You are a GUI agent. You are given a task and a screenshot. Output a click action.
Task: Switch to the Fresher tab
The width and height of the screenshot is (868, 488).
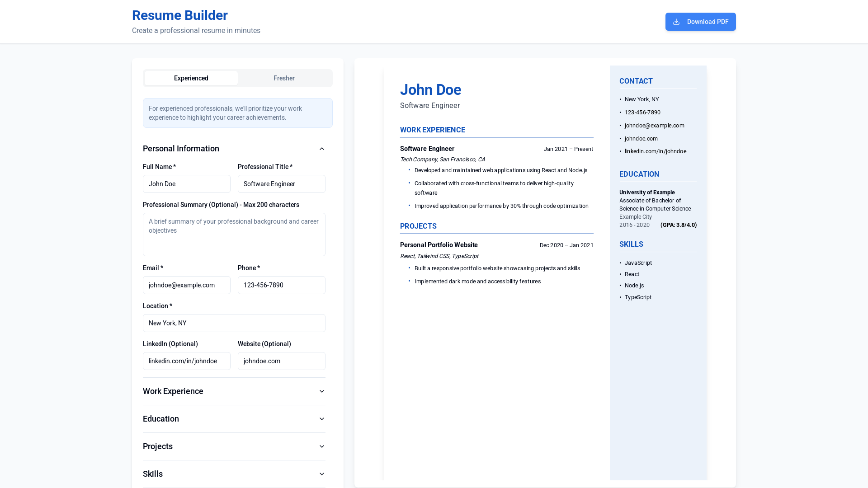pos(284,78)
